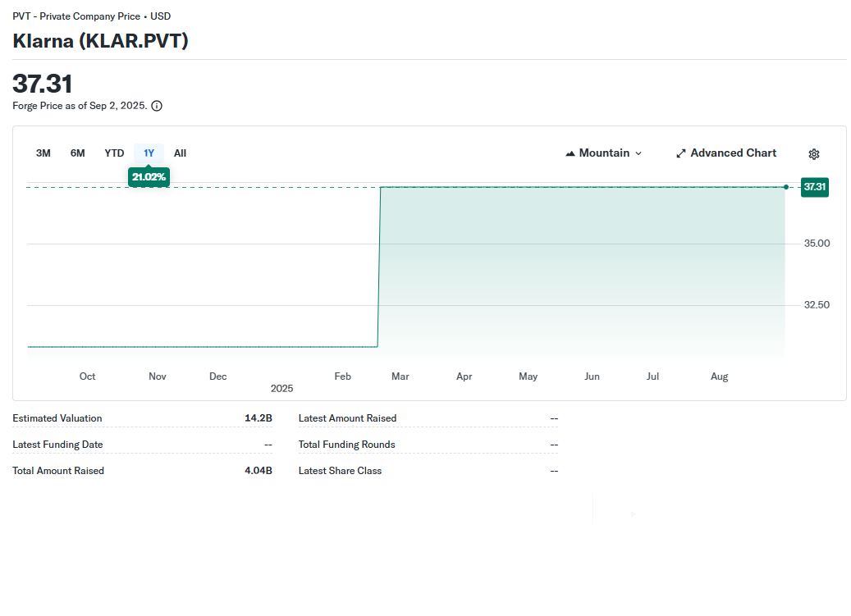
Task: Select the 1Y time range
Action: coord(149,153)
